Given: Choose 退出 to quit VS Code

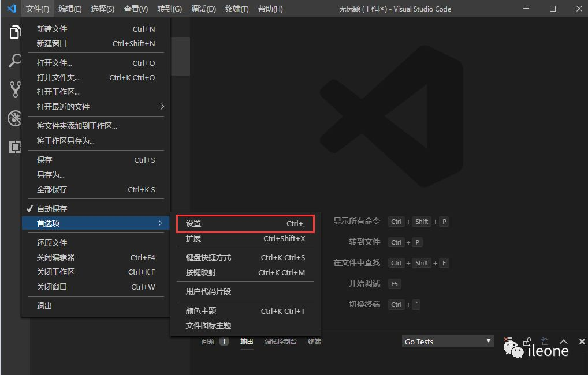Looking at the screenshot, I should click(96, 306).
